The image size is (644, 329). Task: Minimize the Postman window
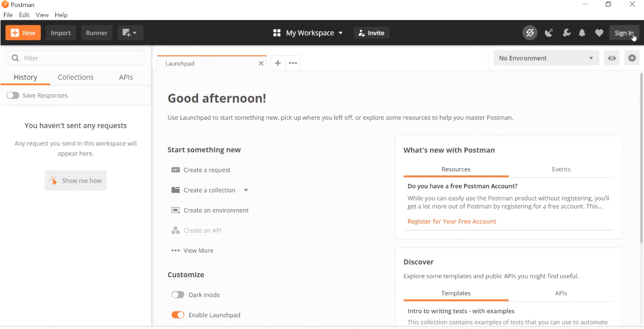585,5
